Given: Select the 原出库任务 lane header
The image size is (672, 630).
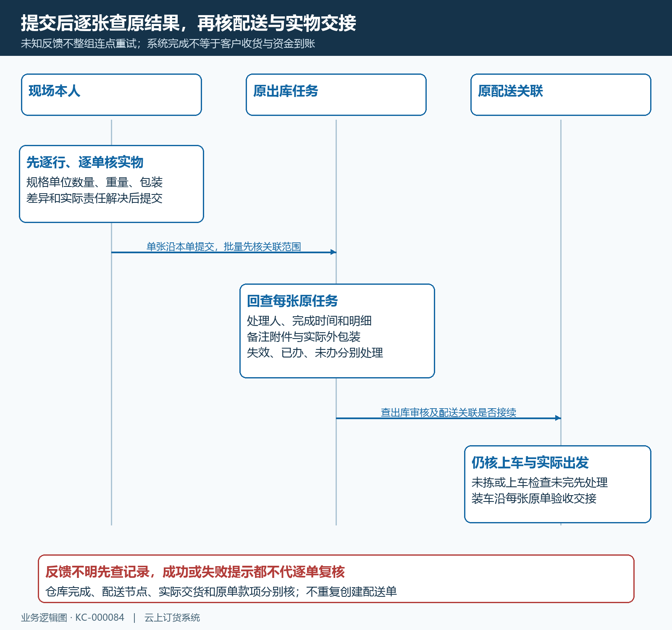Looking at the screenshot, I should (336, 95).
